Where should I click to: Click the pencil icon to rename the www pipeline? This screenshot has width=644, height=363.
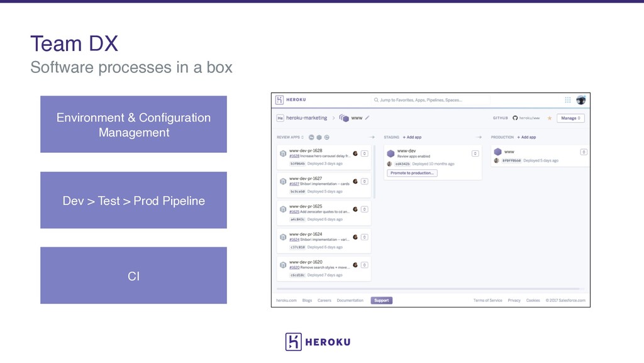coord(367,118)
